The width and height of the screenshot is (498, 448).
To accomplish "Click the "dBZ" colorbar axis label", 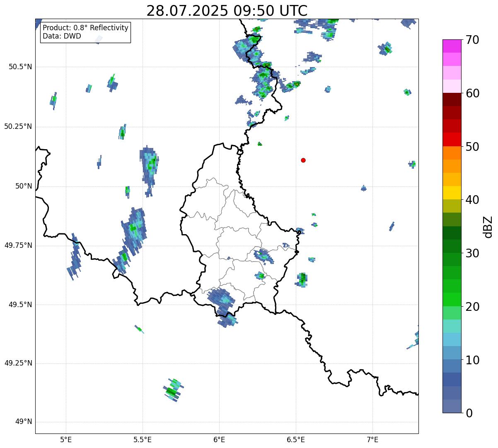I will (488, 227).
